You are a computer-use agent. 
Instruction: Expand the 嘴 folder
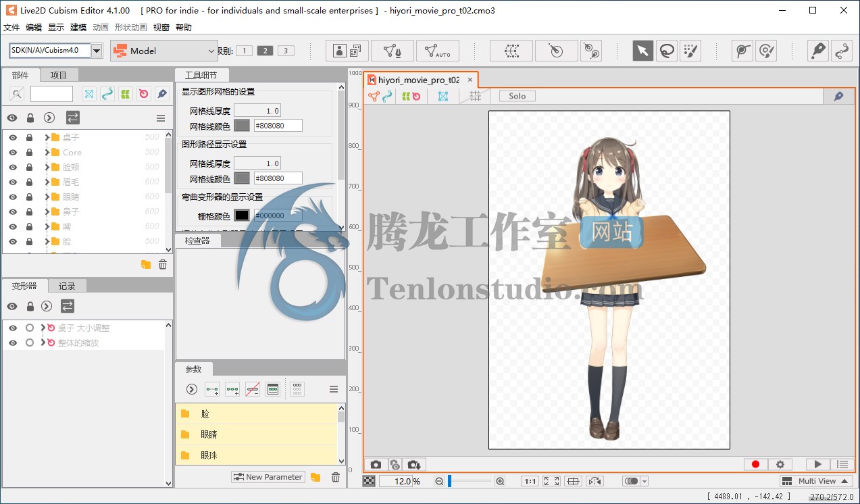tap(47, 226)
